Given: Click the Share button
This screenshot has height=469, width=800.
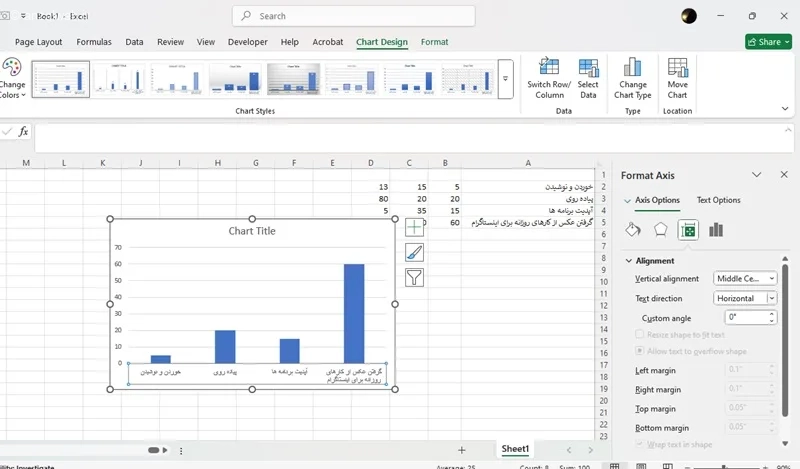Looking at the screenshot, I should 768,42.
